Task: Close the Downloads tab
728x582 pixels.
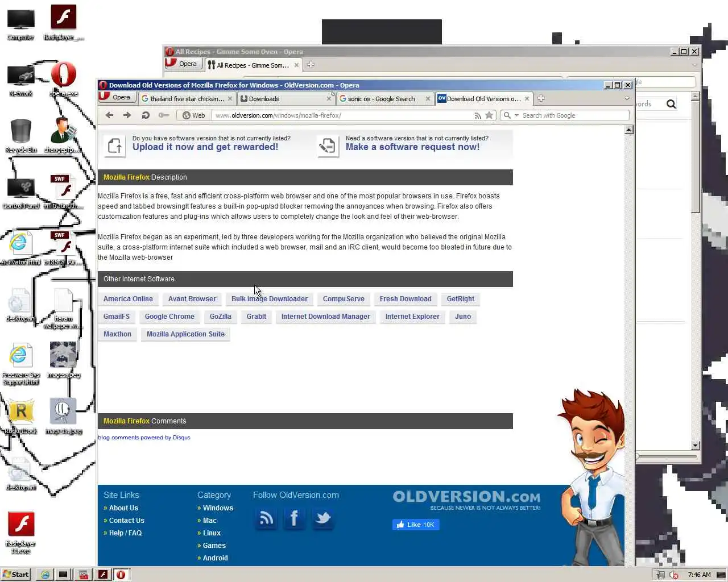Action: point(329,98)
